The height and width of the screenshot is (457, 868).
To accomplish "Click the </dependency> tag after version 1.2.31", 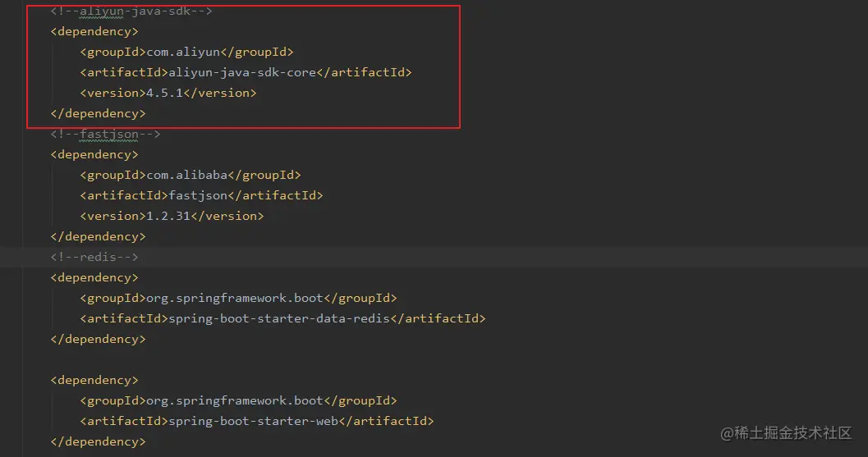I will [x=98, y=236].
